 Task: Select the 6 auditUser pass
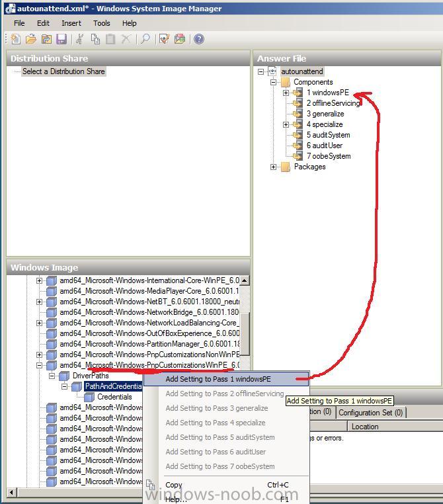(x=325, y=146)
